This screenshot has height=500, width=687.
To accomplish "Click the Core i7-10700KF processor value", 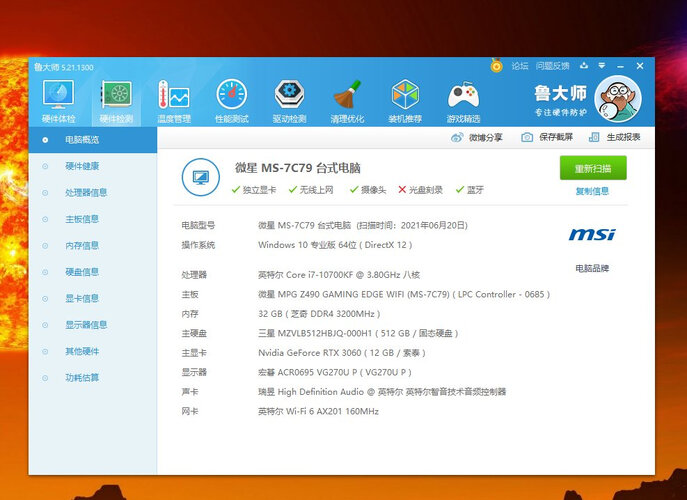I will pos(339,275).
